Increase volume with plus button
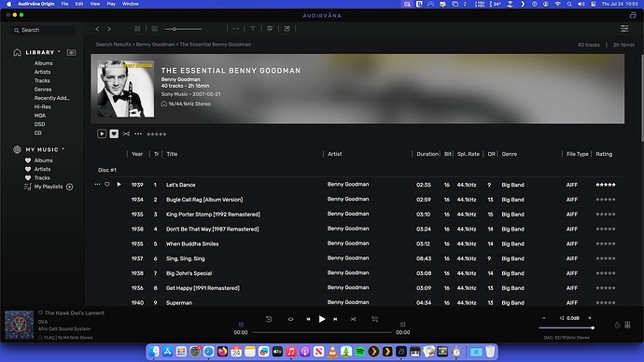Screen dimensions: 644x362 (590, 318)
